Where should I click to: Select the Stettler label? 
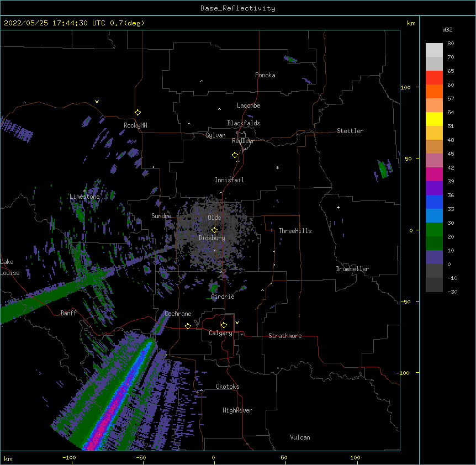(x=350, y=131)
